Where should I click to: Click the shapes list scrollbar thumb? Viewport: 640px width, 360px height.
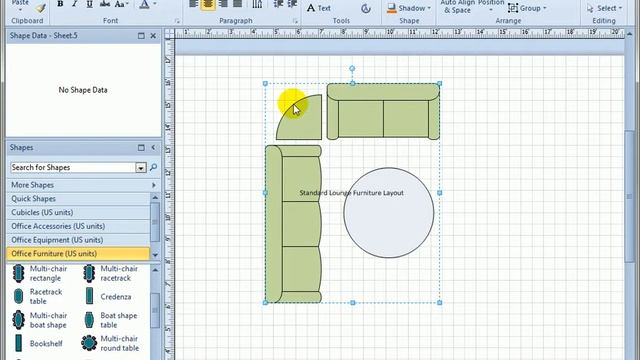point(155,310)
